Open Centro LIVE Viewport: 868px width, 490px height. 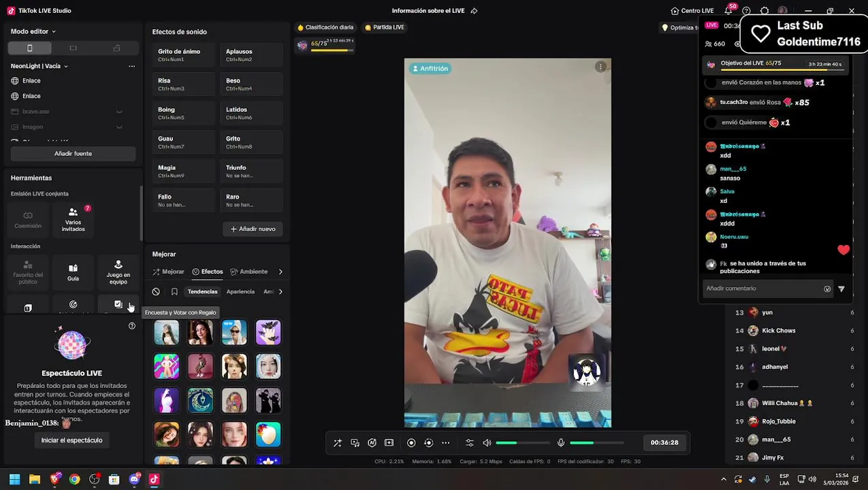tap(692, 11)
